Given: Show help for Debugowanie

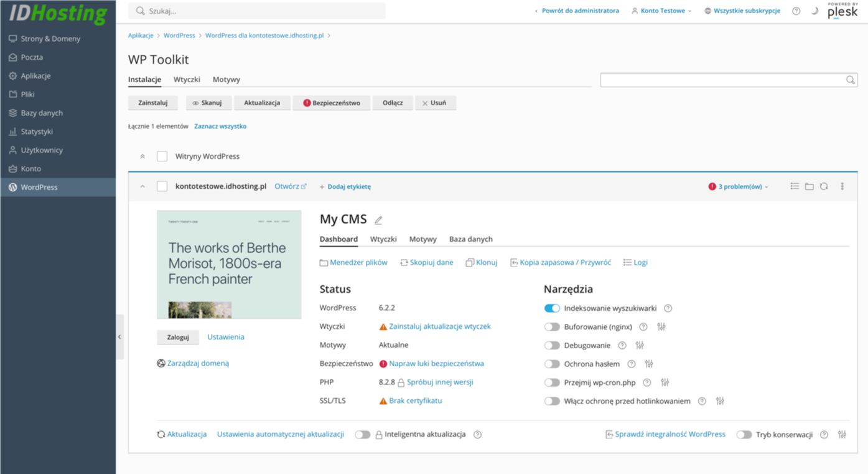Looking at the screenshot, I should click(x=622, y=345).
